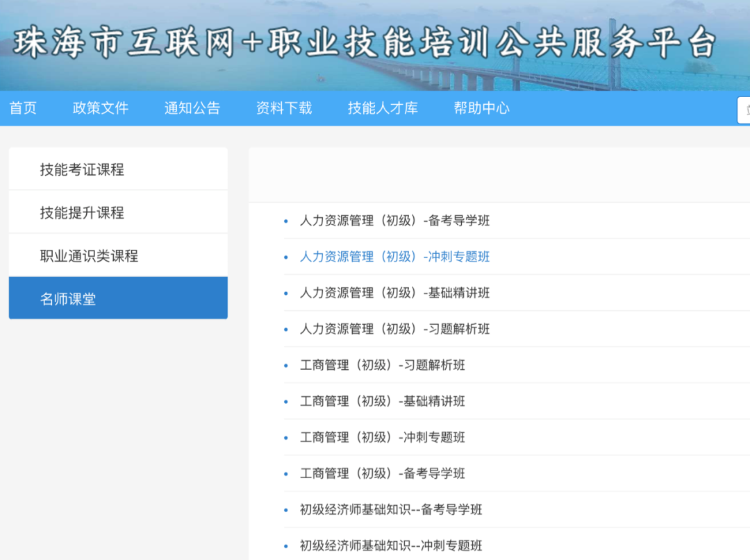Select 技能考证课程 in the sidebar
750x560 pixels.
pyautogui.click(x=82, y=169)
